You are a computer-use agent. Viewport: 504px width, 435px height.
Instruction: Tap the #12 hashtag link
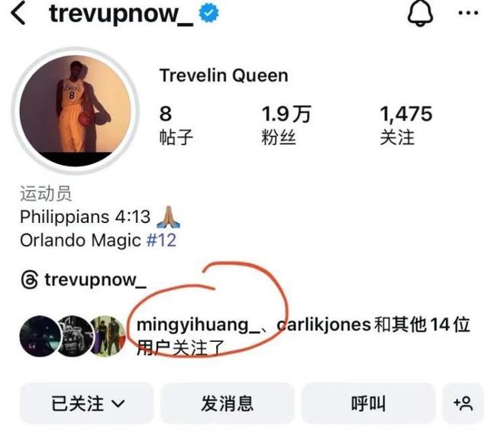(161, 240)
